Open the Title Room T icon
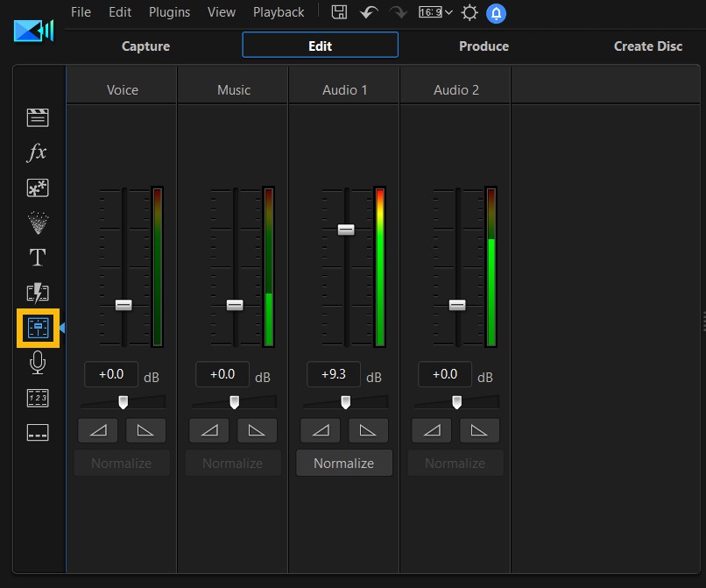The height and width of the screenshot is (588, 706). (x=38, y=258)
